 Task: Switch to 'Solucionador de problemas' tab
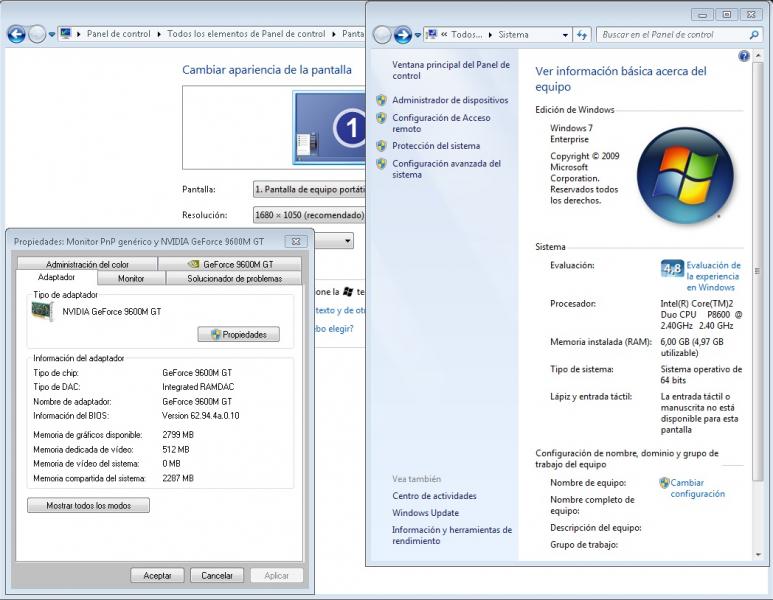[x=234, y=279]
